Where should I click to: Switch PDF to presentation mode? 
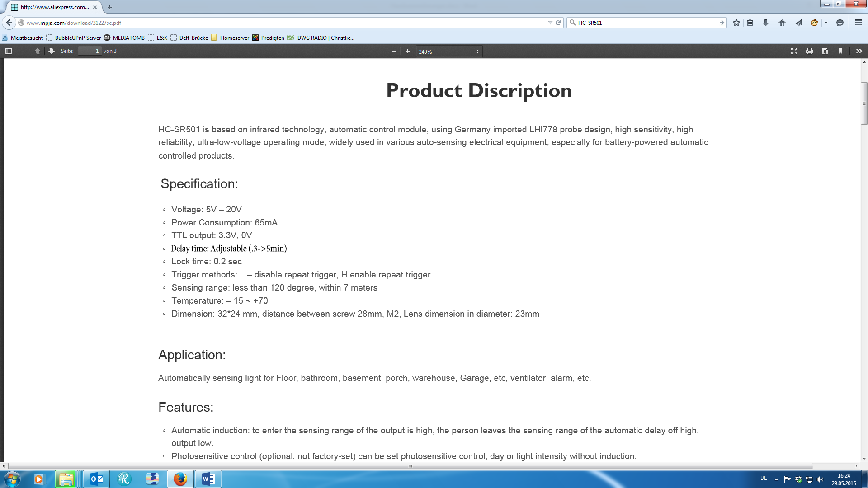point(794,51)
